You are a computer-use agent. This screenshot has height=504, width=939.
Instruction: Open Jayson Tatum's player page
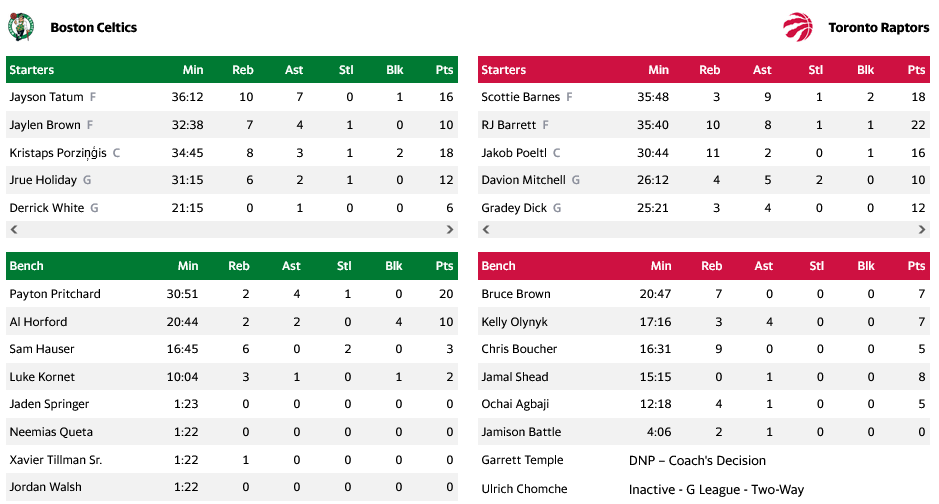click(46, 97)
